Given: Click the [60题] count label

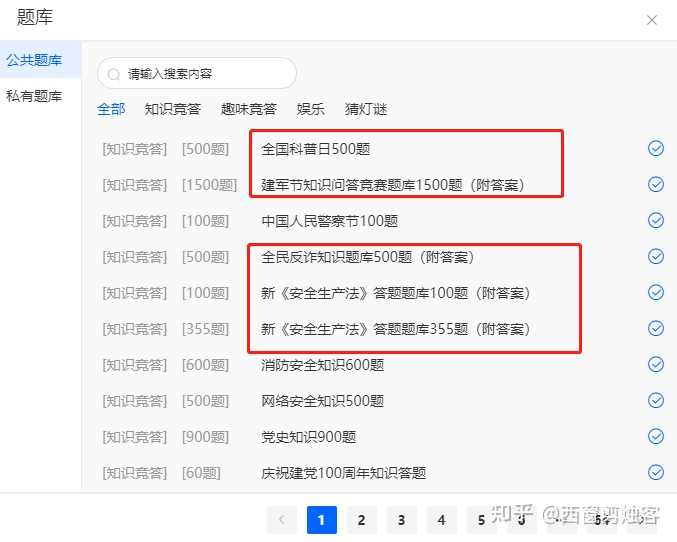Looking at the screenshot, I should coord(201,473).
